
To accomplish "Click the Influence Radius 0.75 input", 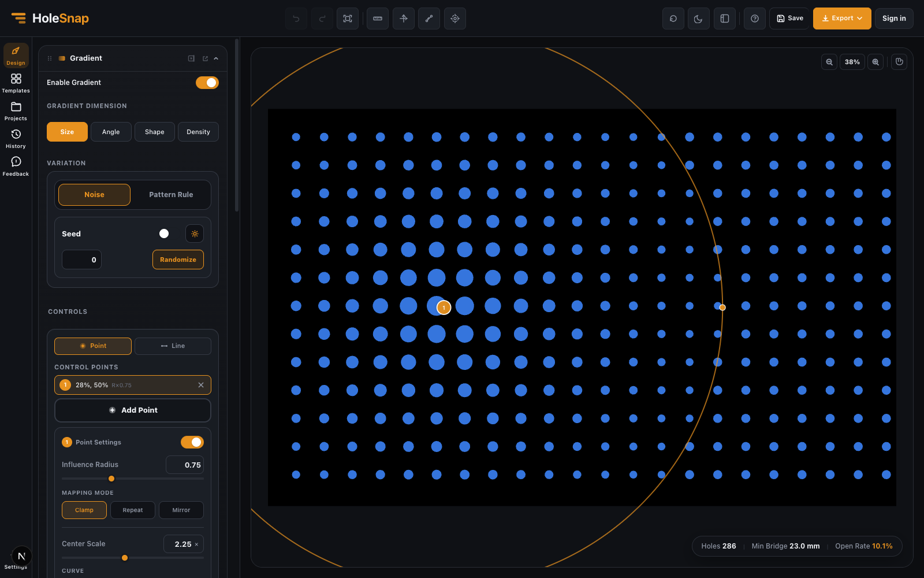I will tap(185, 465).
